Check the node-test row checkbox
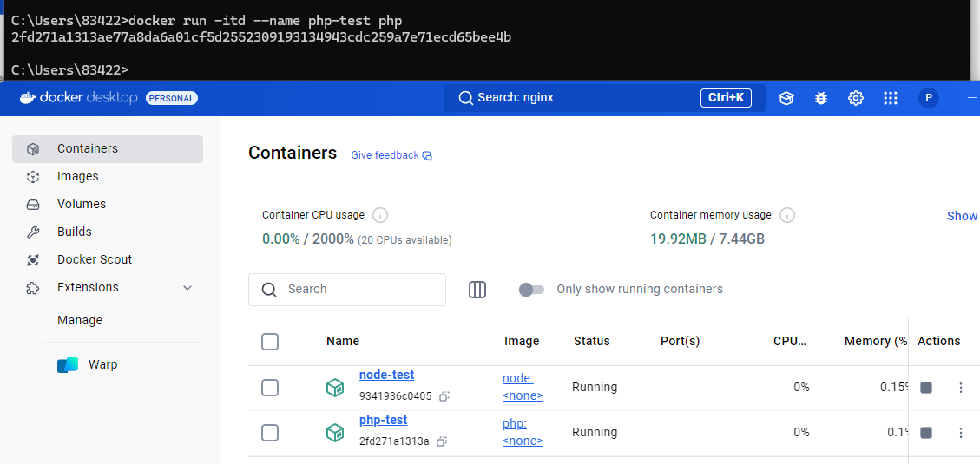 point(270,388)
